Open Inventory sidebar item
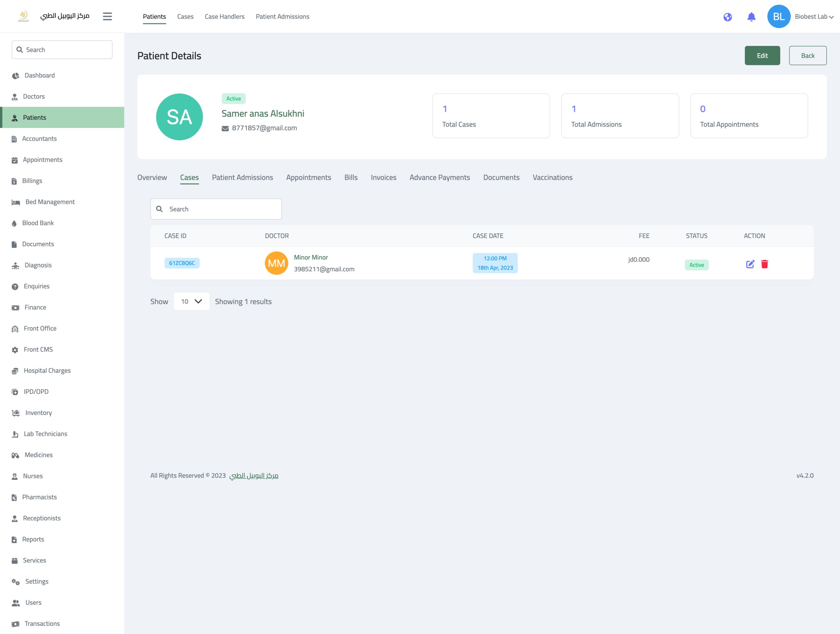 [62, 412]
